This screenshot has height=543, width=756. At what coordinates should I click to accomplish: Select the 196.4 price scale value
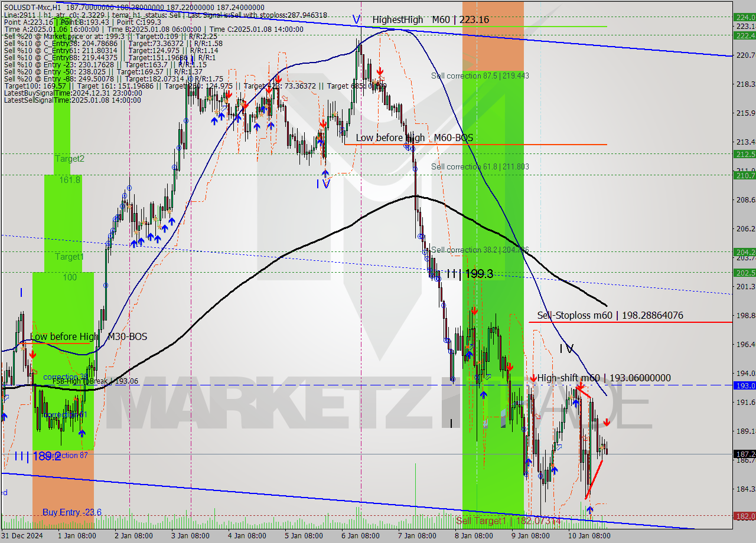coord(745,344)
